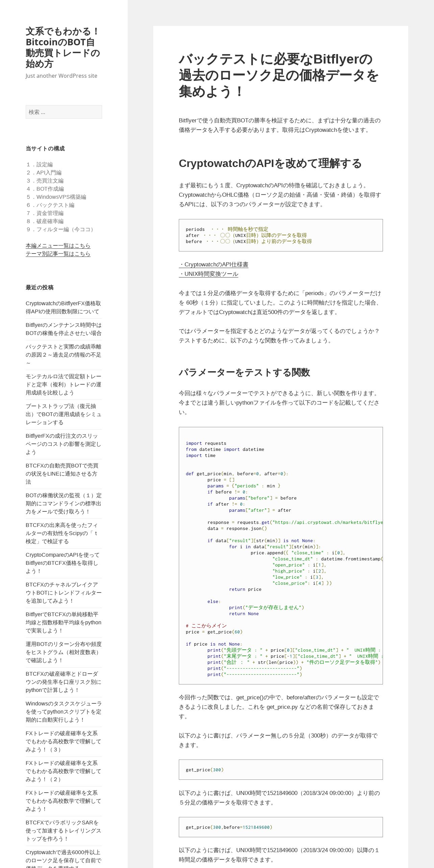Screen dimensions: 434x868
Task: Open post BitflyerでBTCFXの単純移動平均線と指数移動平均線
Action: pyautogui.click(x=64, y=623)
